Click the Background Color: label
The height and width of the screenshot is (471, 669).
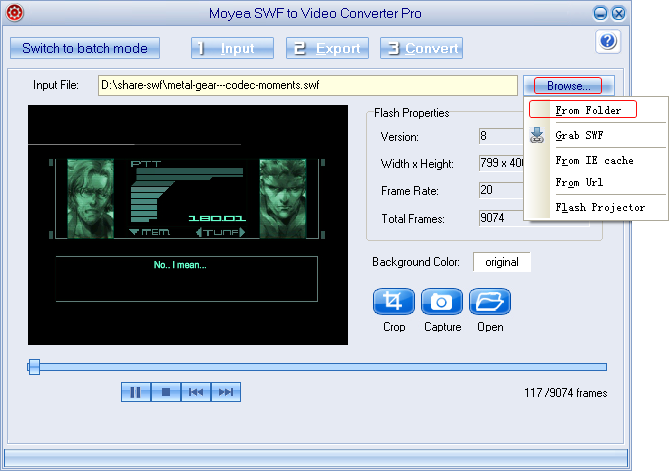click(x=416, y=262)
